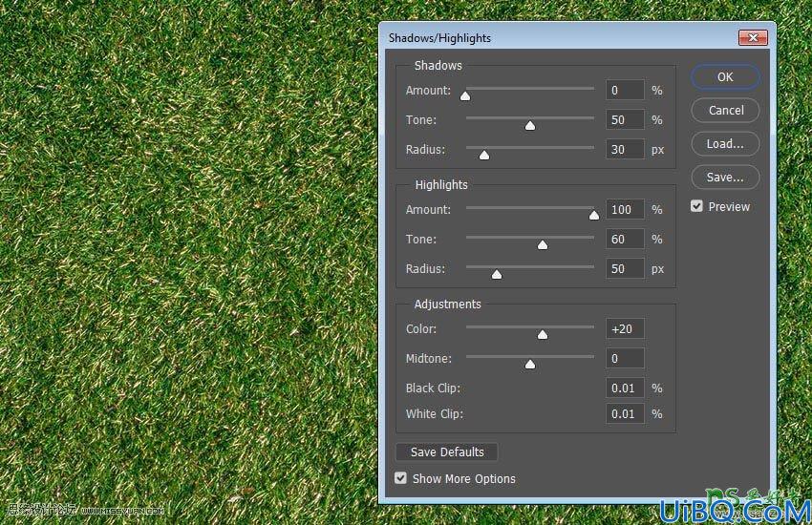Click the Highlights Amount field showing 100
812x525 pixels.
coord(625,209)
